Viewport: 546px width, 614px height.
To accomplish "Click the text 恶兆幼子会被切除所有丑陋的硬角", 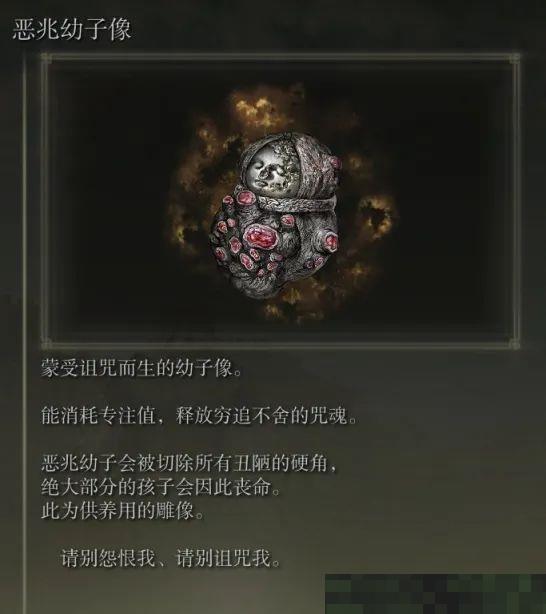I will coord(189,463).
